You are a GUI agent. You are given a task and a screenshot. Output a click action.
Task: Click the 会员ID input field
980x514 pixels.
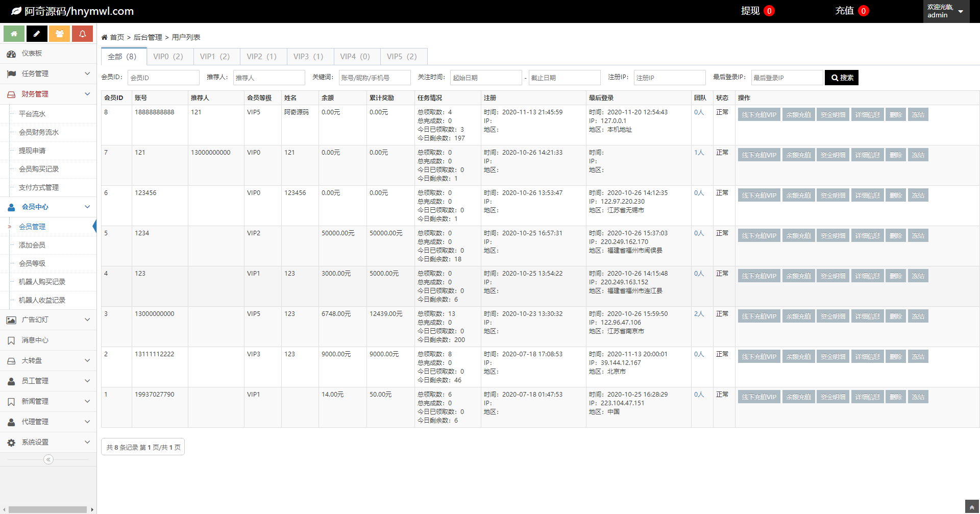pyautogui.click(x=163, y=77)
